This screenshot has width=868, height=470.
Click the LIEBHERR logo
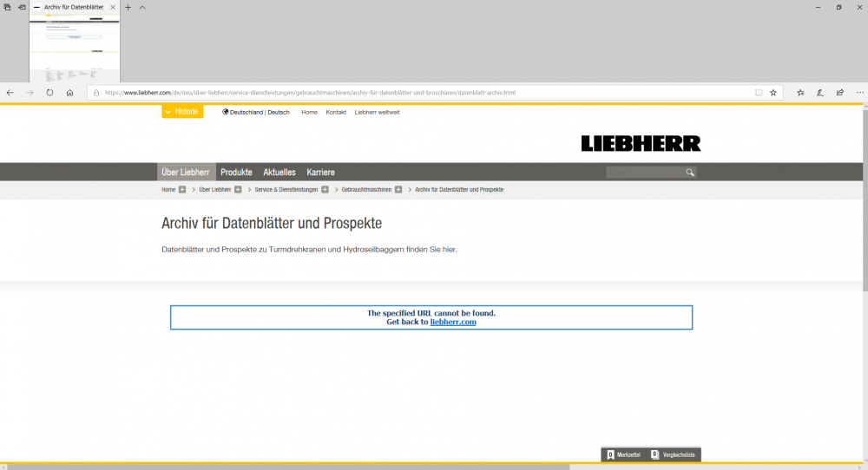point(641,144)
